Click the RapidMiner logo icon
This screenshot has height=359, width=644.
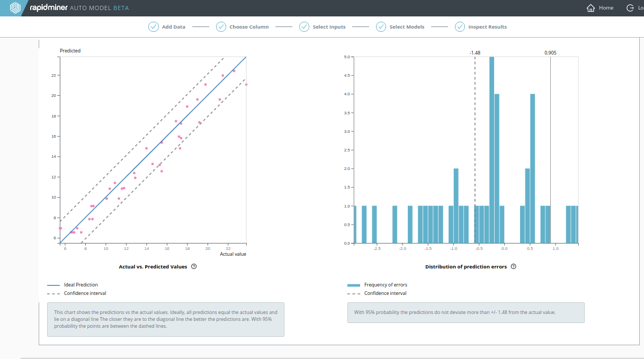(x=15, y=8)
